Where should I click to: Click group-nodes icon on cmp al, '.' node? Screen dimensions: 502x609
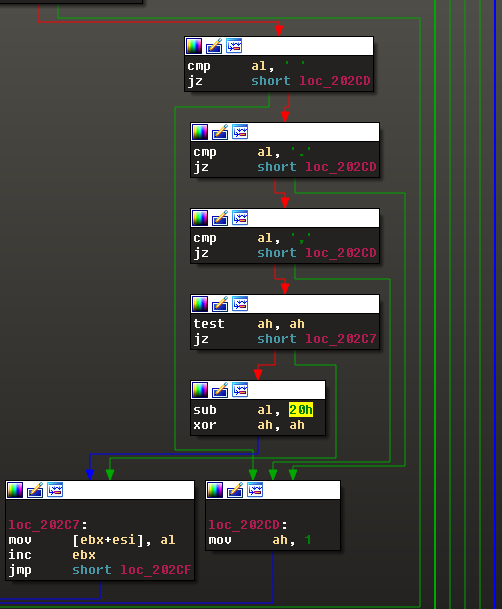click(x=240, y=132)
